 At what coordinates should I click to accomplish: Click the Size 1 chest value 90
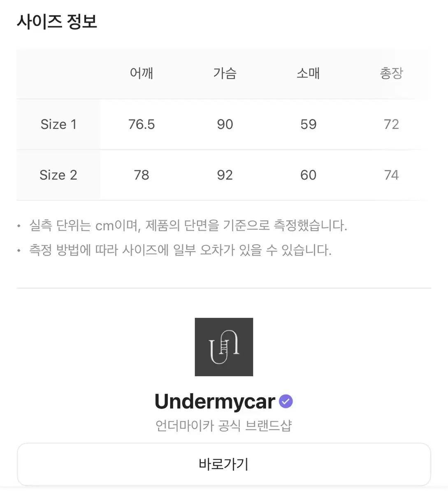coord(225,124)
